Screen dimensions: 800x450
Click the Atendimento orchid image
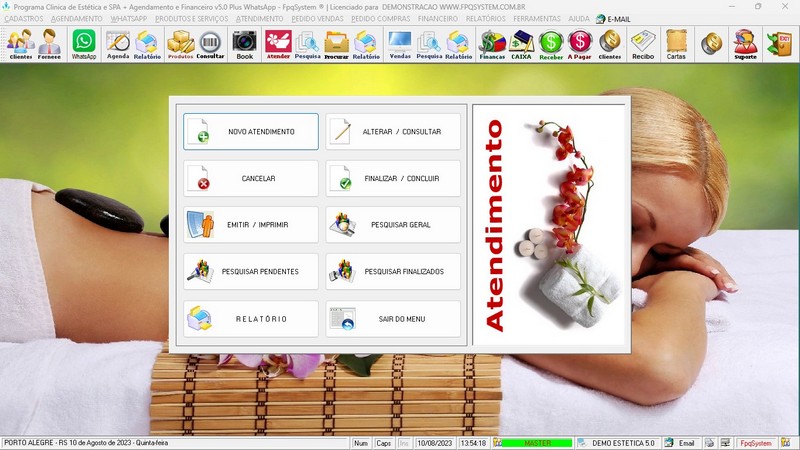click(549, 225)
